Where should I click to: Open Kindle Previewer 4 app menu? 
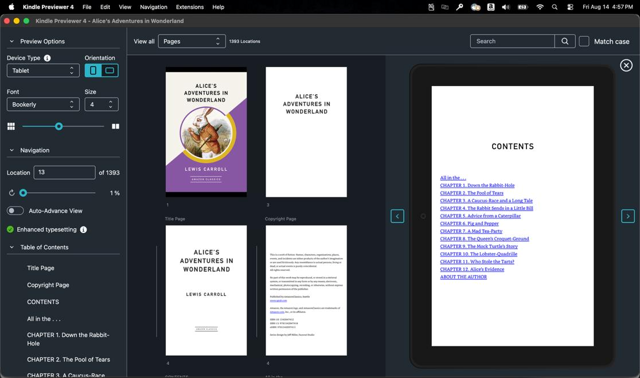(x=48, y=7)
